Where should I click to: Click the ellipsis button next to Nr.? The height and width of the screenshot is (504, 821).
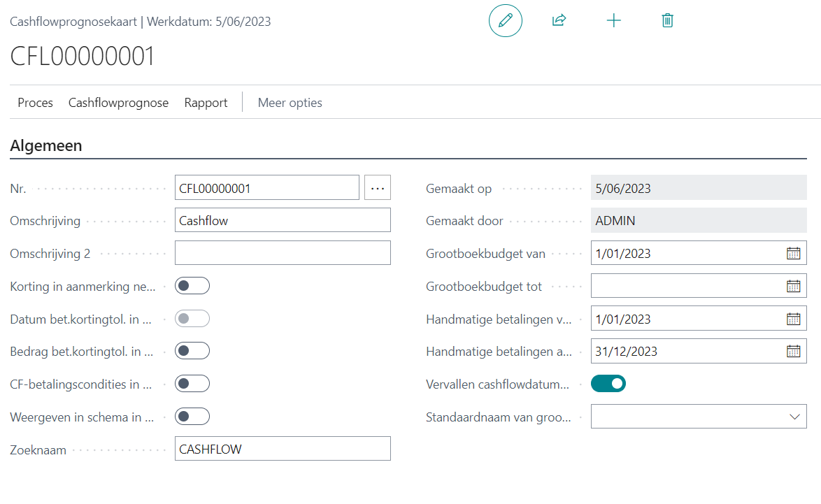click(378, 188)
